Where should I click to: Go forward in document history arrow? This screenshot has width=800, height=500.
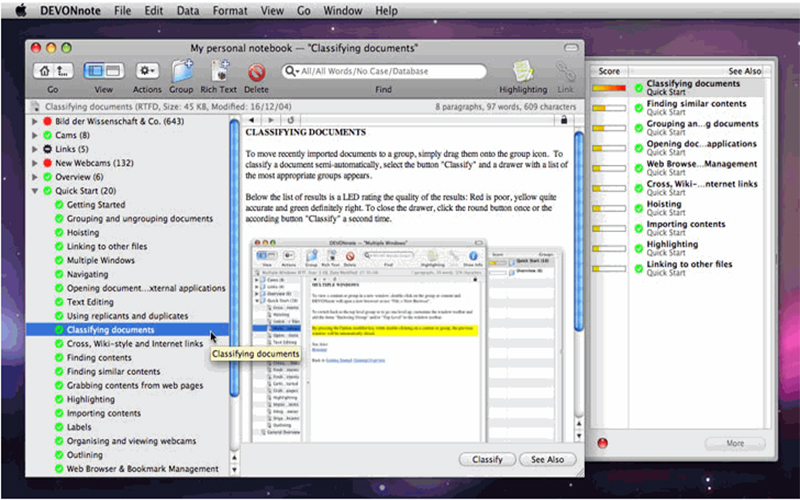tap(270, 120)
